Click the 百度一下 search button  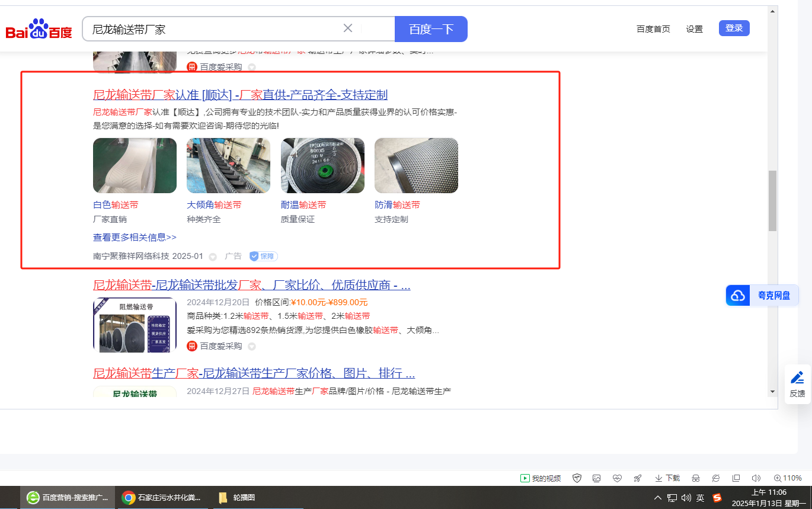(x=431, y=29)
